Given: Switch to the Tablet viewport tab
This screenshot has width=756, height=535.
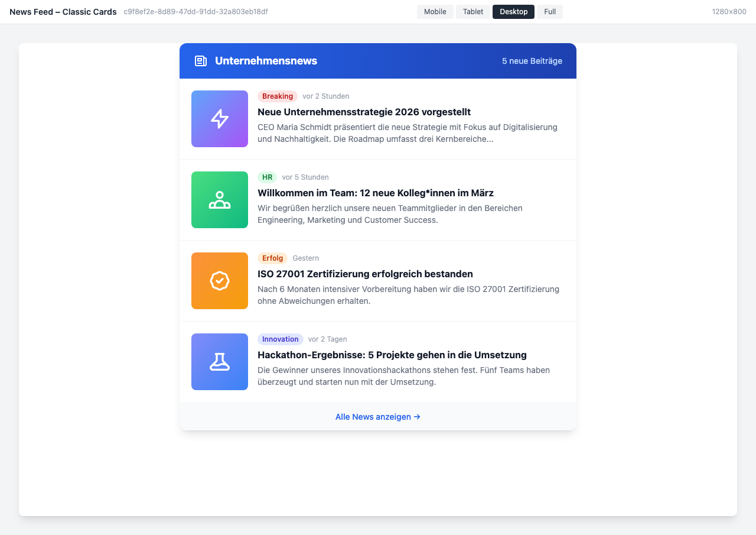Looking at the screenshot, I should pyautogui.click(x=472, y=11).
